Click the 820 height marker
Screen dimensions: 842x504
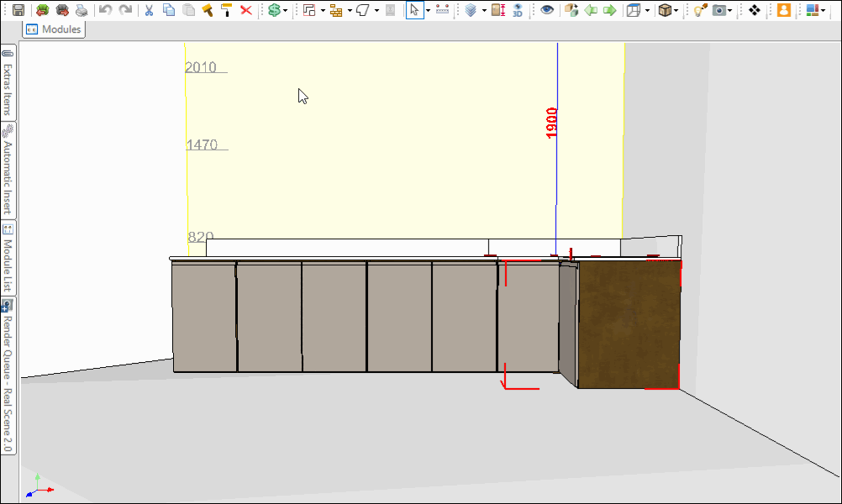click(x=201, y=236)
